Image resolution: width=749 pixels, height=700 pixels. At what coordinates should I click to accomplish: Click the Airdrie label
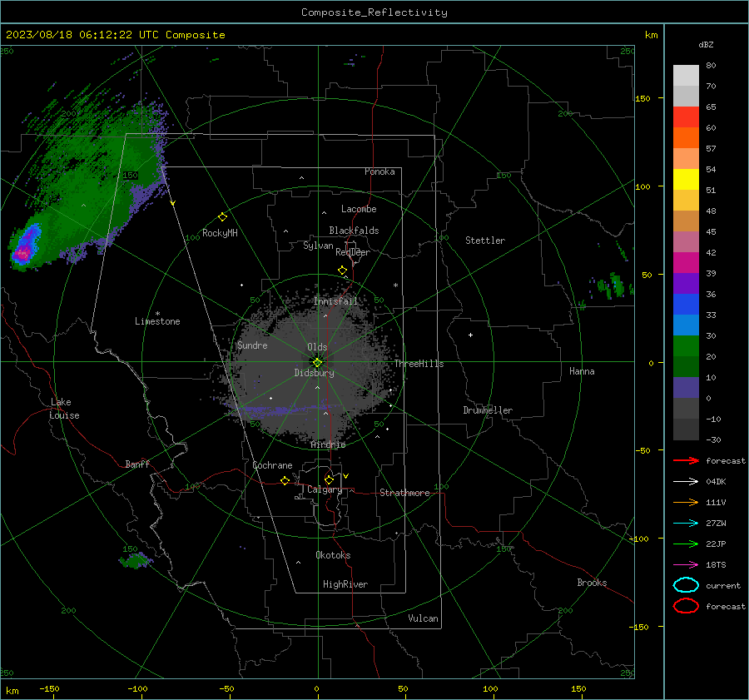(x=328, y=444)
